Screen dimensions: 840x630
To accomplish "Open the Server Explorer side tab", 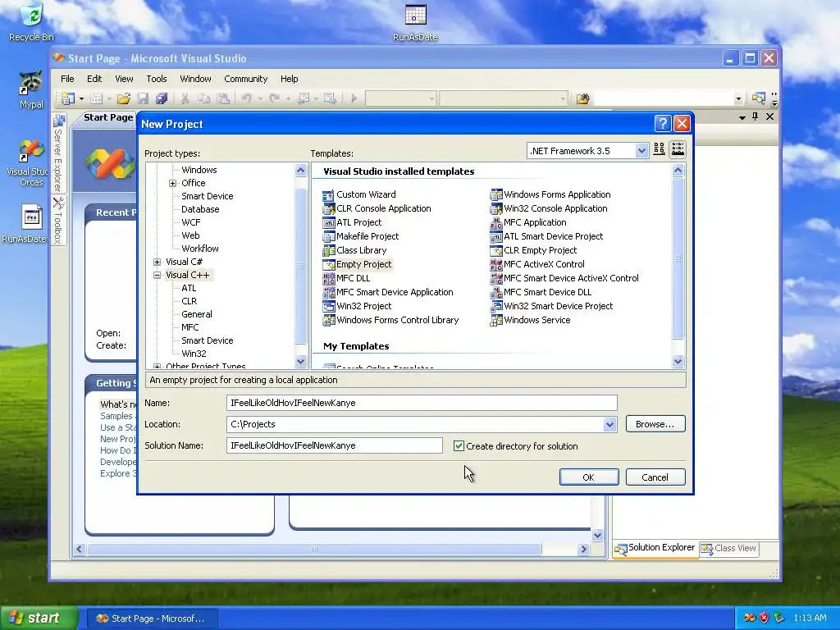I will point(58,153).
